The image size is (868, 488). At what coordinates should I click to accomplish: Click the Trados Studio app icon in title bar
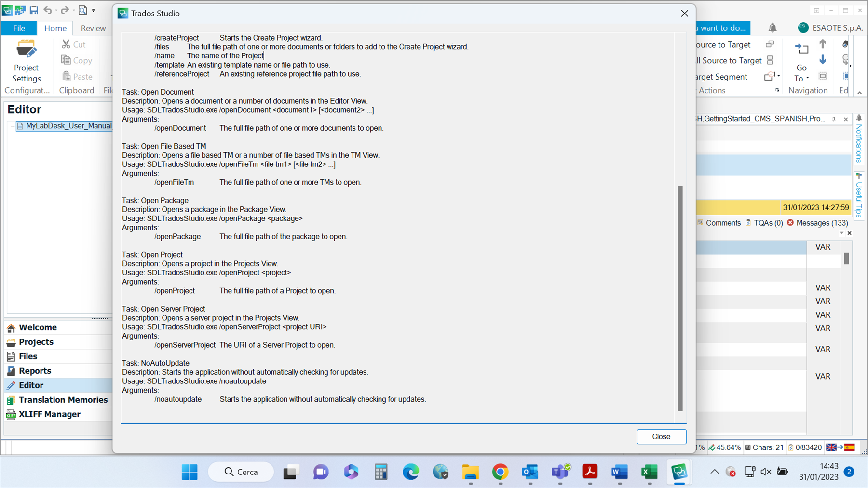(7, 10)
